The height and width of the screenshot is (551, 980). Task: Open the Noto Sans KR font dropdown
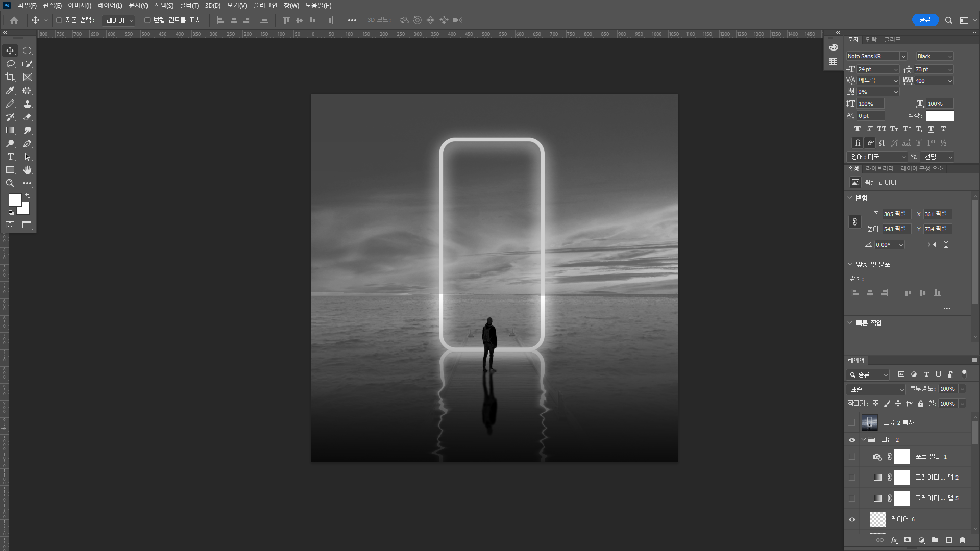(903, 56)
